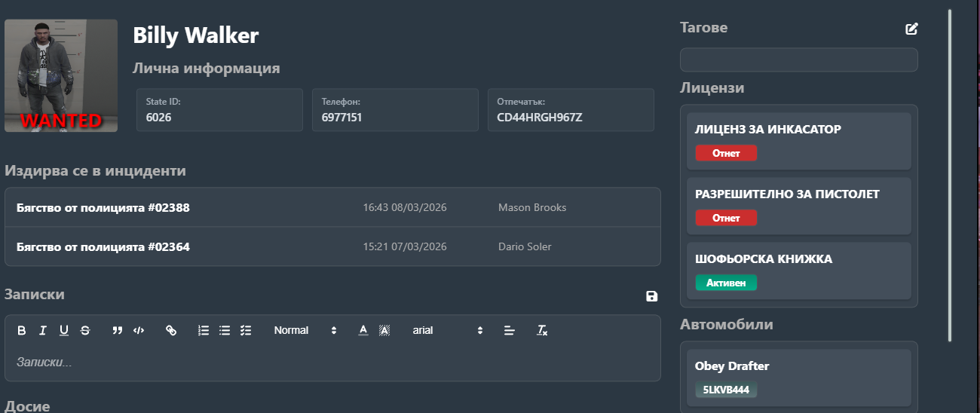The width and height of the screenshot is (980, 413).
Task: Insert a code block in notes
Action: coord(139,330)
